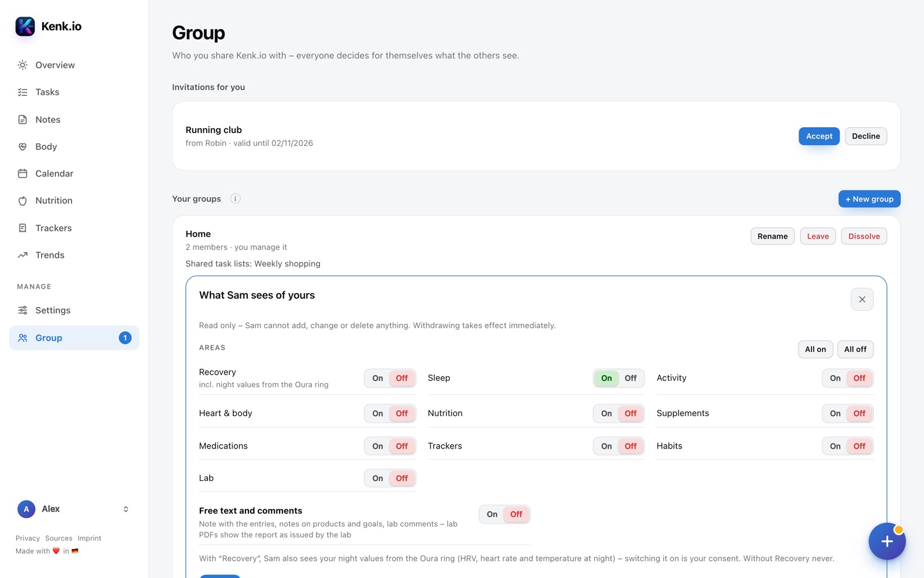Turn Heart & body sharing On

[378, 413]
